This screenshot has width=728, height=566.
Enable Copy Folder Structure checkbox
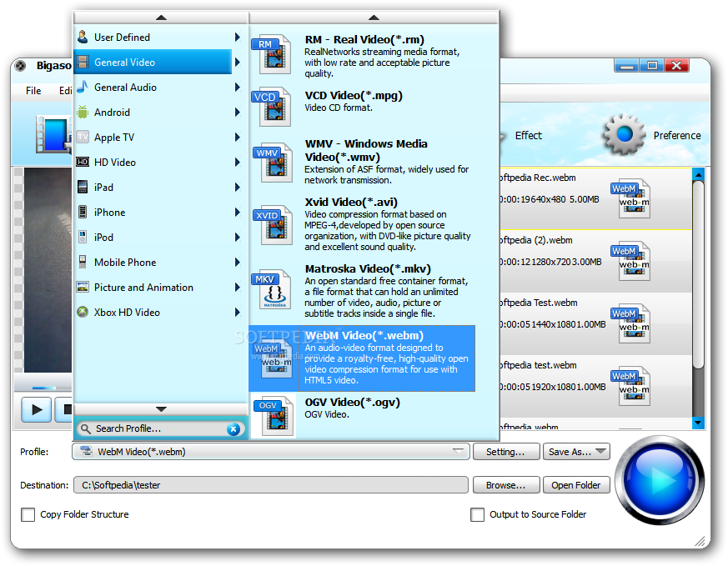tap(28, 514)
